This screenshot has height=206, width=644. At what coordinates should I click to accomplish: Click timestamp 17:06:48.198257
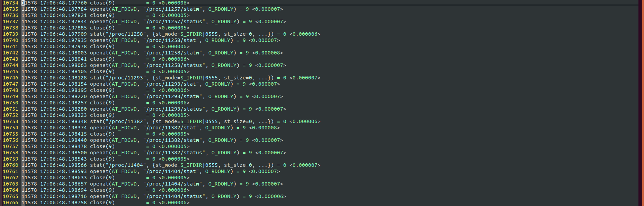coord(63,103)
